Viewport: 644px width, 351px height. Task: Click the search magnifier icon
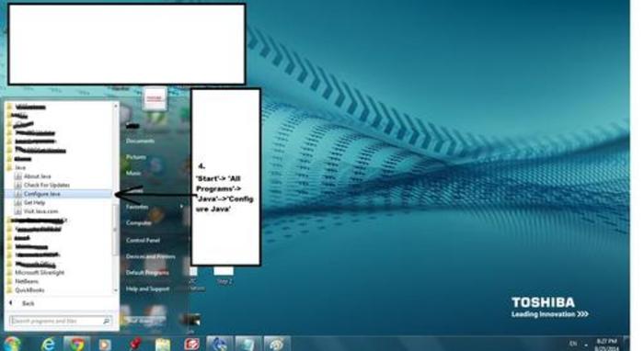[x=107, y=321]
